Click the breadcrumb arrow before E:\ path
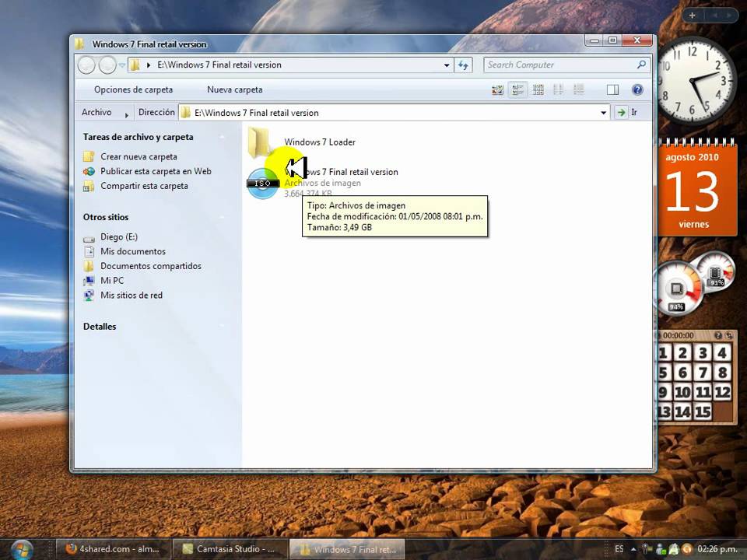747x560 pixels. click(148, 65)
